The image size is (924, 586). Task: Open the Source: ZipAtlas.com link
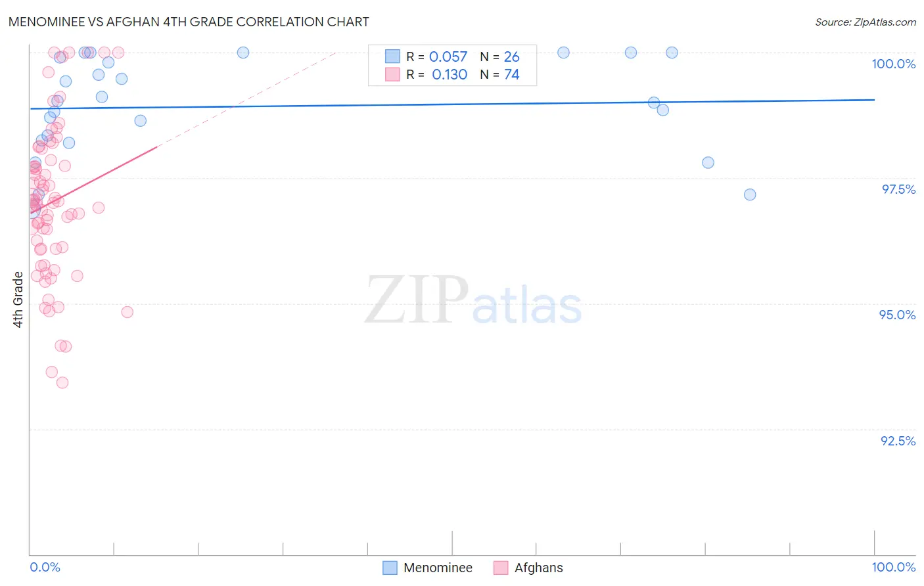866,22
